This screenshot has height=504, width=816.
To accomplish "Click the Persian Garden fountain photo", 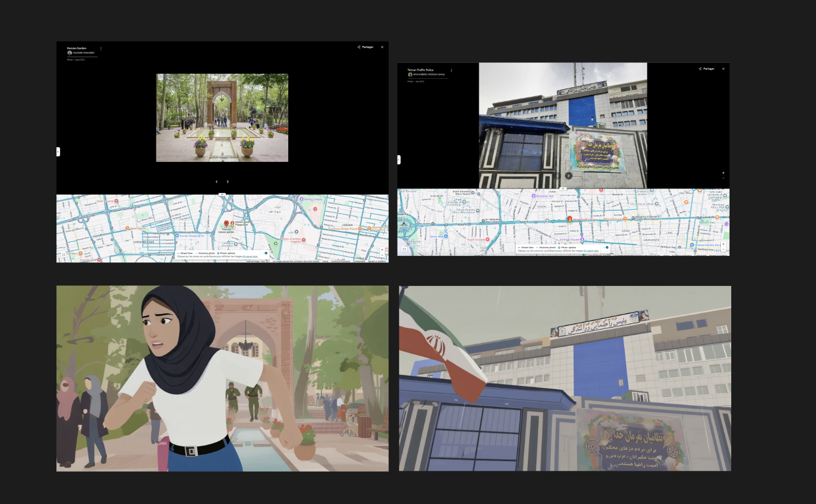I will pos(222,118).
